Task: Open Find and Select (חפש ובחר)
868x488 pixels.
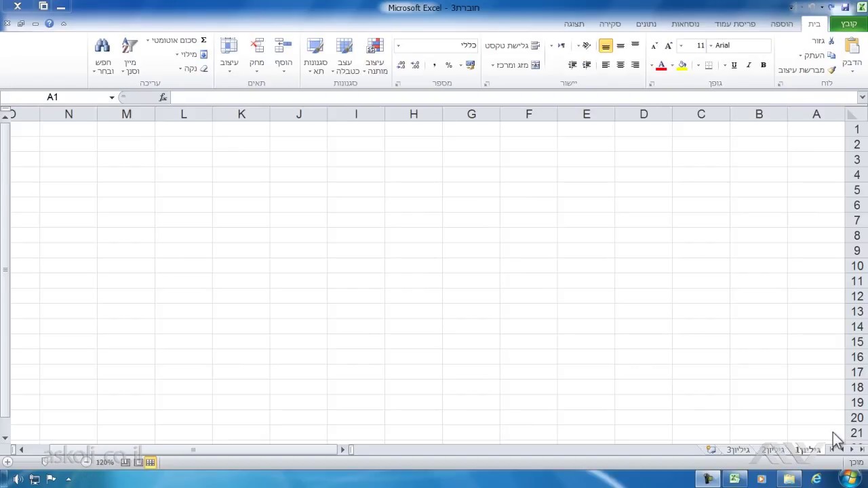Action: coord(103,56)
